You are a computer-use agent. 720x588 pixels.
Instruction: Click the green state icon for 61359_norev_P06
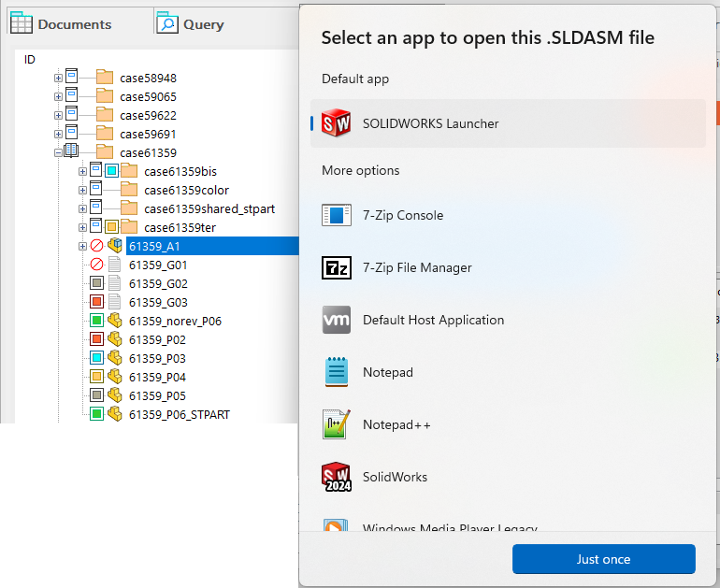coord(96,321)
